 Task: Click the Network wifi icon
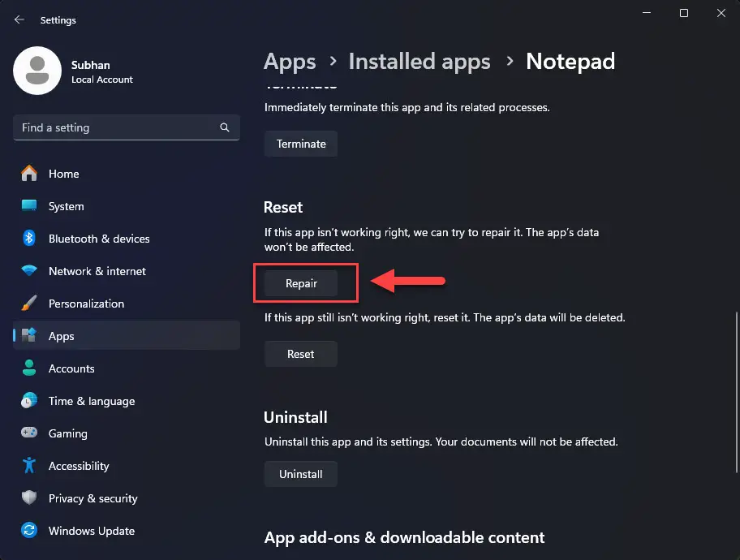point(29,270)
